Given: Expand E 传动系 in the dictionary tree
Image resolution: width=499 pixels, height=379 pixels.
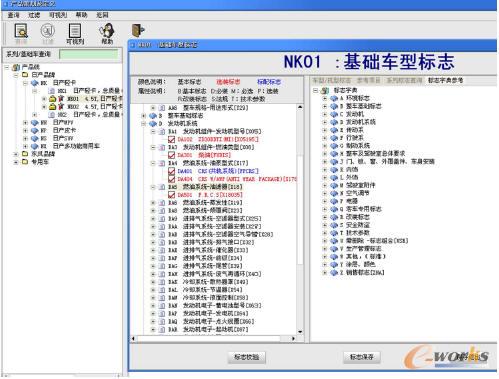Looking at the screenshot, I should coord(325,130).
